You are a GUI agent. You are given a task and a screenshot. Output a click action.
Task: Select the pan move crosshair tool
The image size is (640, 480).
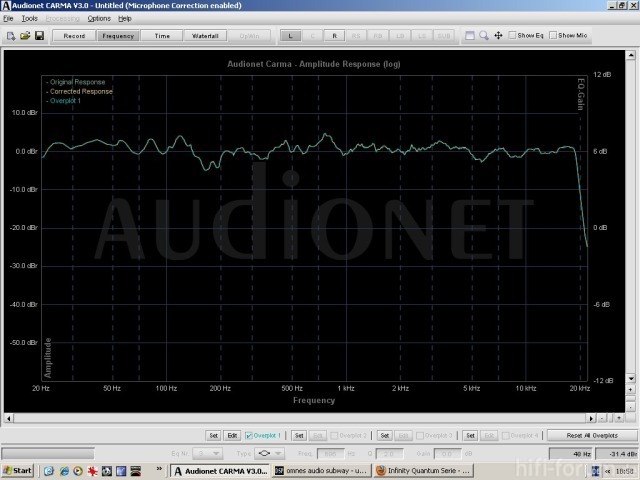coord(498,36)
